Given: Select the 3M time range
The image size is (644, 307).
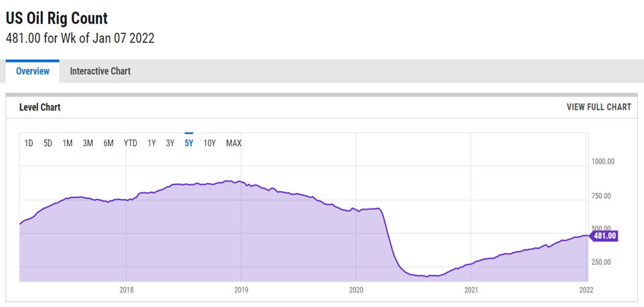Looking at the screenshot, I should click(x=88, y=143).
